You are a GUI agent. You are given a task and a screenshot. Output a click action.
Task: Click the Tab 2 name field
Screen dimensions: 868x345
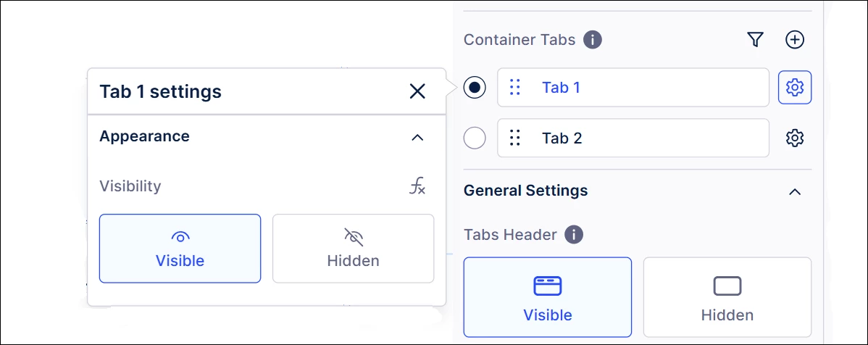coord(633,138)
